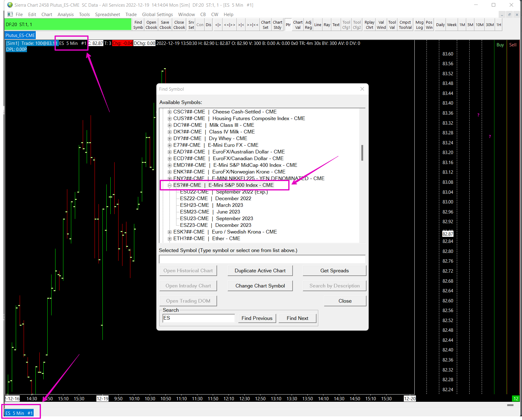
Task: Select ESM23-CME June 2023 contract
Action: coord(210,212)
